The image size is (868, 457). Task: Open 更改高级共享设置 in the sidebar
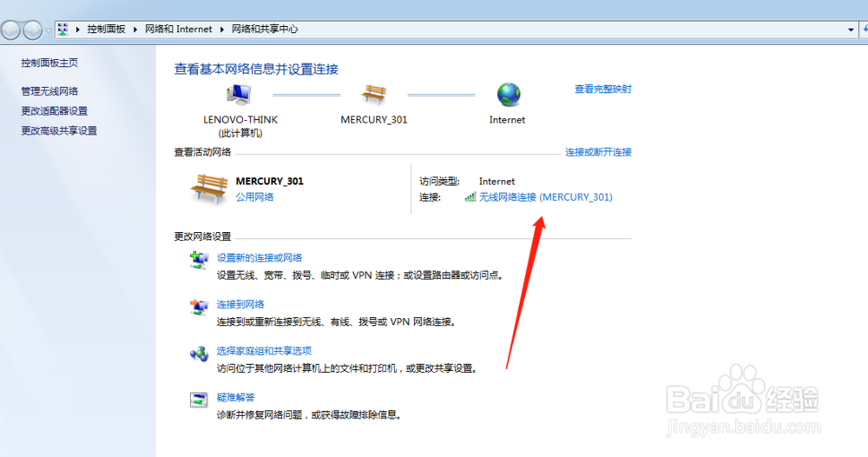coord(59,130)
